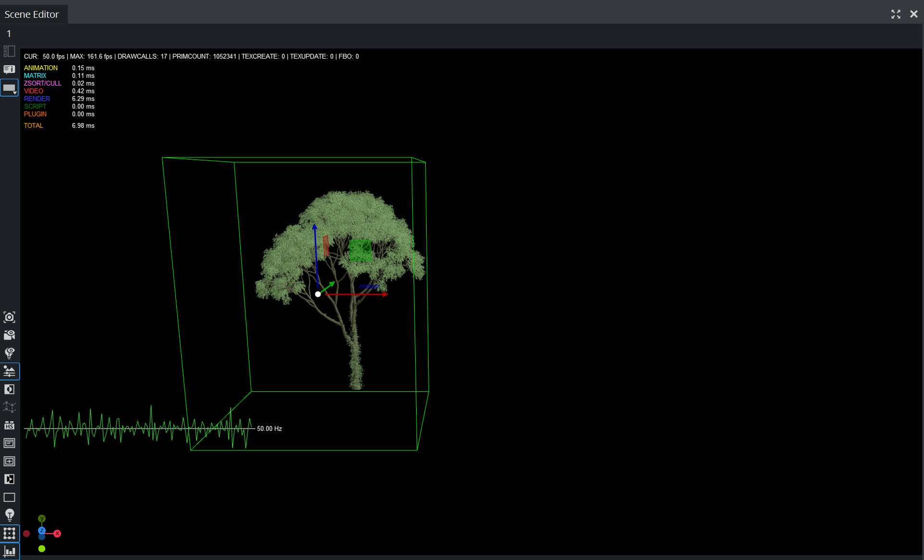This screenshot has height=560, width=924.
Task: Click the play arrow panel icon
Action: [9, 479]
